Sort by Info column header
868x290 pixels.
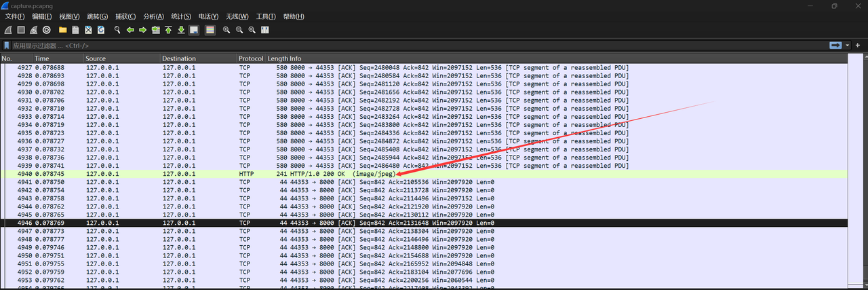pos(567,59)
